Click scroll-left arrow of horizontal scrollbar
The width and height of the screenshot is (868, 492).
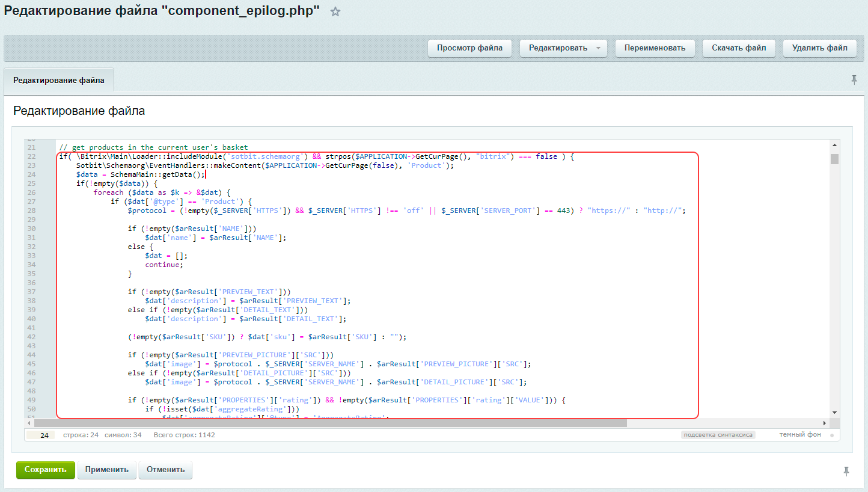click(30, 423)
